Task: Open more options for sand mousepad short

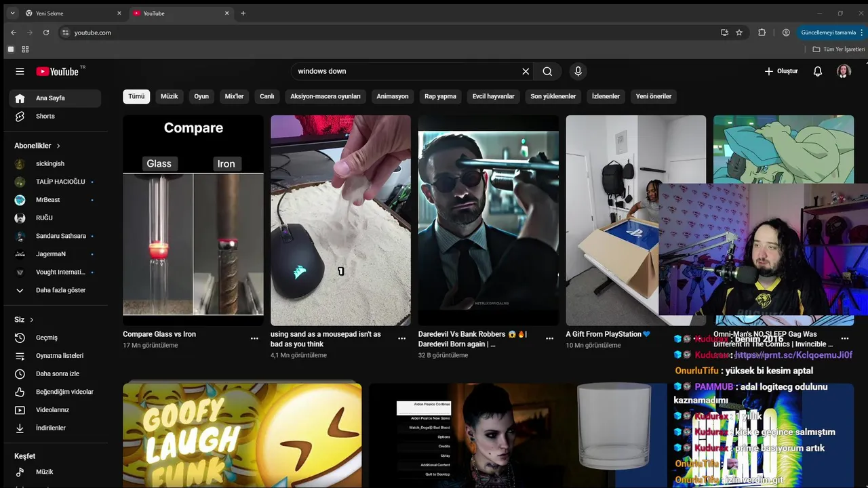Action: [402, 338]
